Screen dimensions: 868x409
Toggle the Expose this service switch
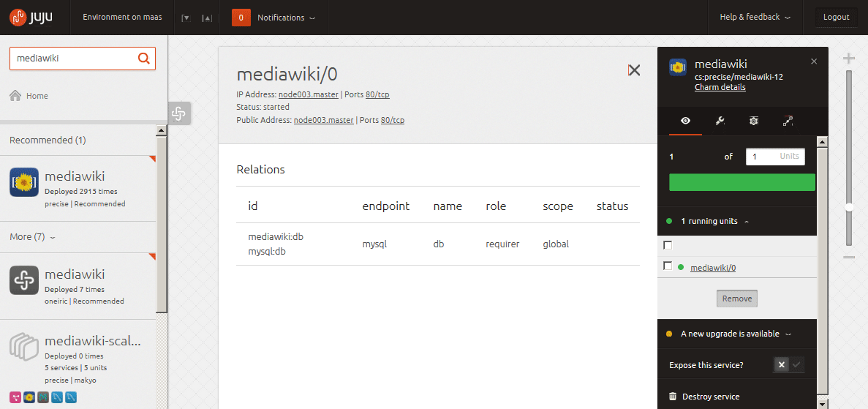point(789,364)
